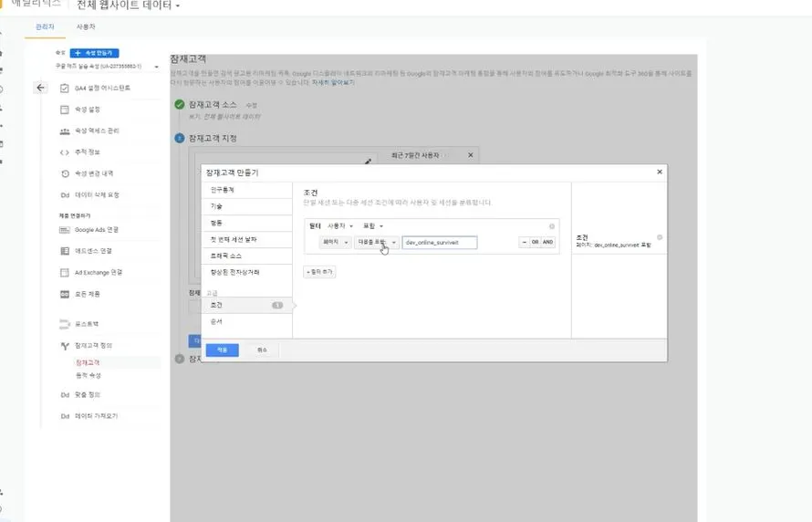812x522 pixels.
Task: Open the 사용자 filter scope dropdown
Action: 340,225
